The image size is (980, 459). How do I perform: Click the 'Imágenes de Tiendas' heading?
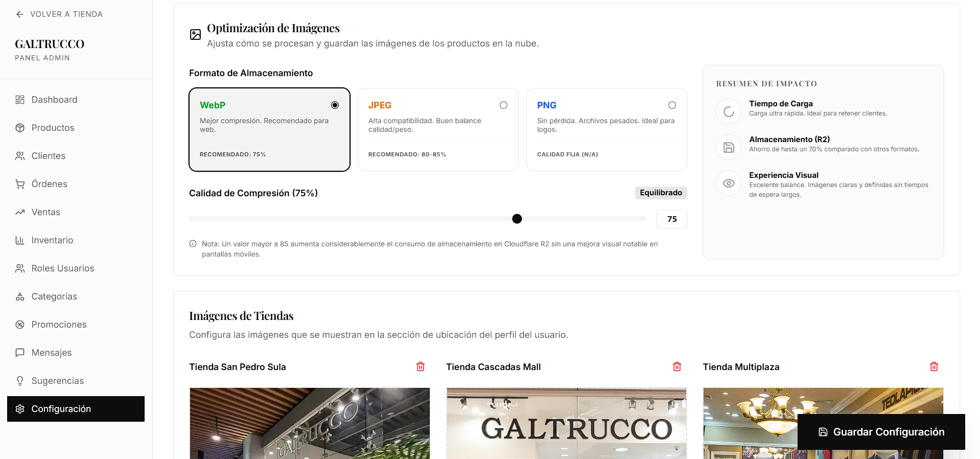(241, 316)
